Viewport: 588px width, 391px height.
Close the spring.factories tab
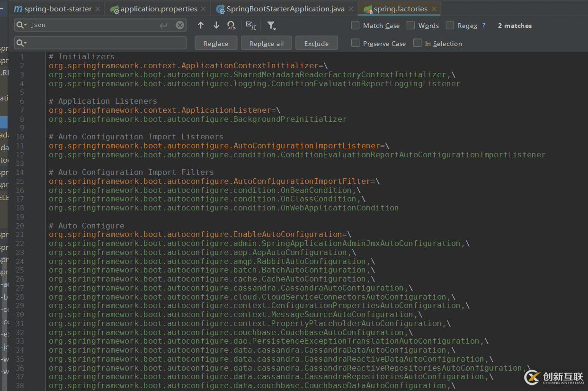point(434,9)
